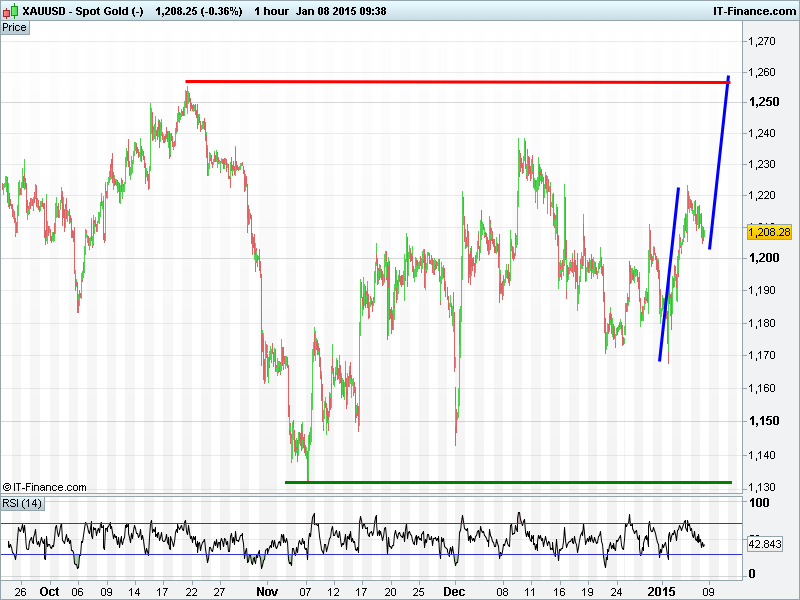The image size is (800, 600).
Task: Click the current price tag 1,208.28
Action: (769, 232)
